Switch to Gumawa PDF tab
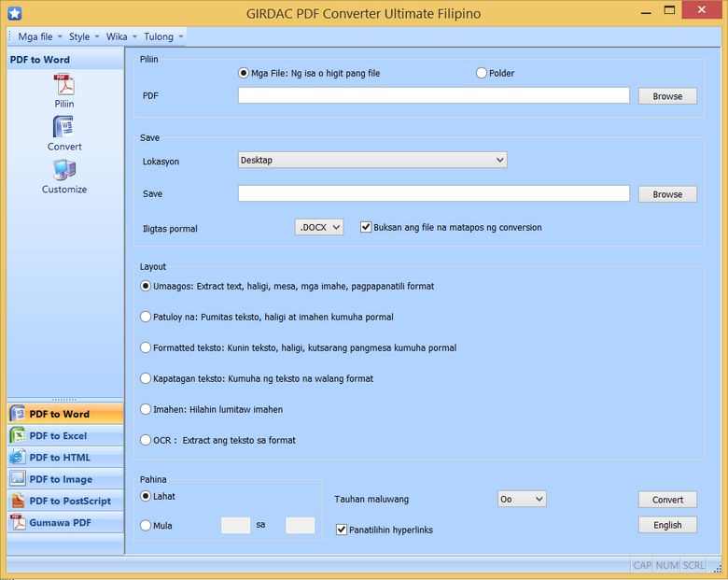Screen dimensions: 728x580 coord(65,522)
